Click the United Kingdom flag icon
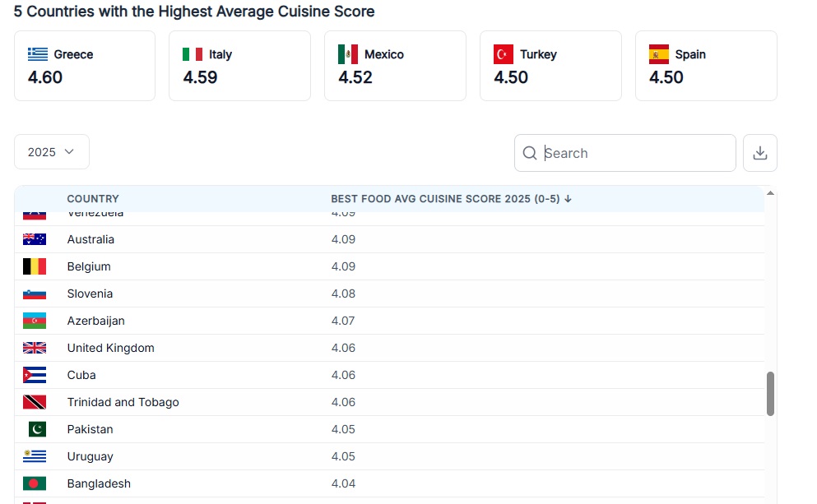817x504 pixels. 35,348
